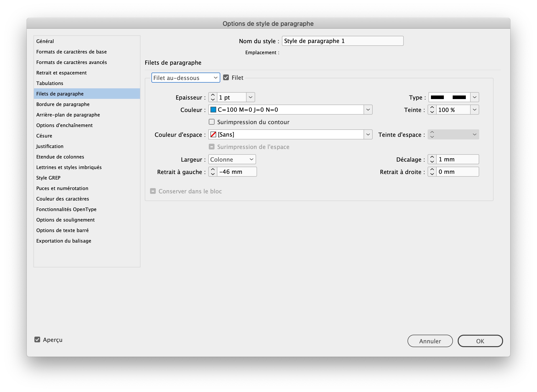Viewport: 537px width, 392px height.
Task: Expand the Largeur Colonne dropdown
Action: tap(232, 159)
